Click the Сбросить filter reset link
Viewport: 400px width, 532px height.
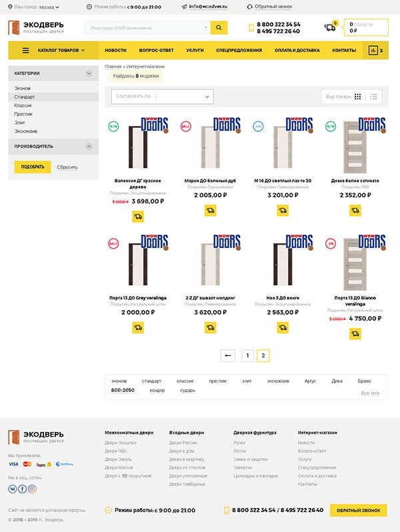click(x=67, y=167)
